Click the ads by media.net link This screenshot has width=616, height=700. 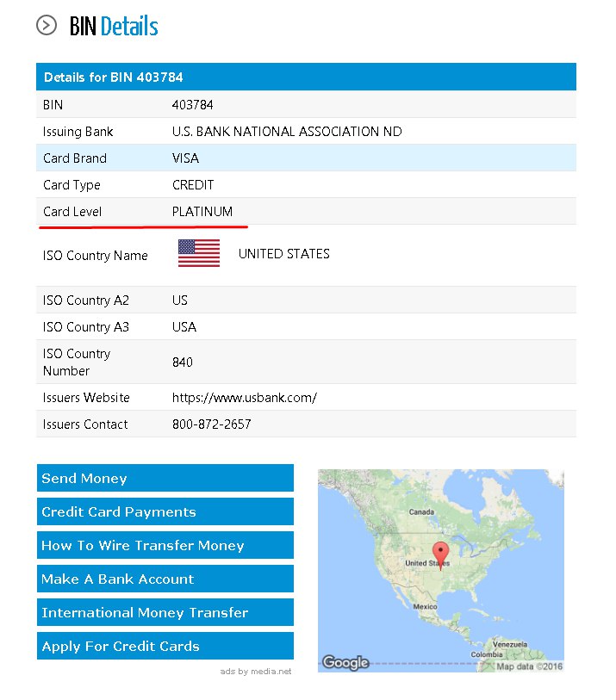pos(256,672)
